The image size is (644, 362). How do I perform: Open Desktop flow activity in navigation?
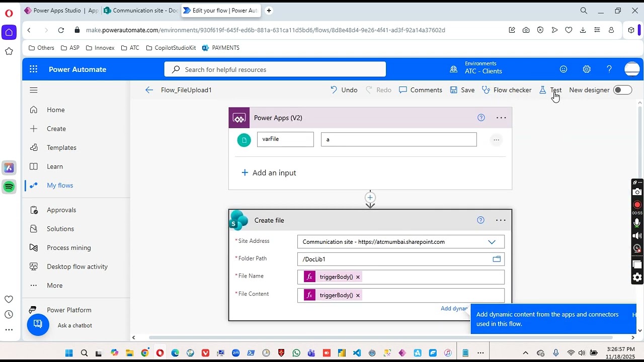pyautogui.click(x=77, y=266)
